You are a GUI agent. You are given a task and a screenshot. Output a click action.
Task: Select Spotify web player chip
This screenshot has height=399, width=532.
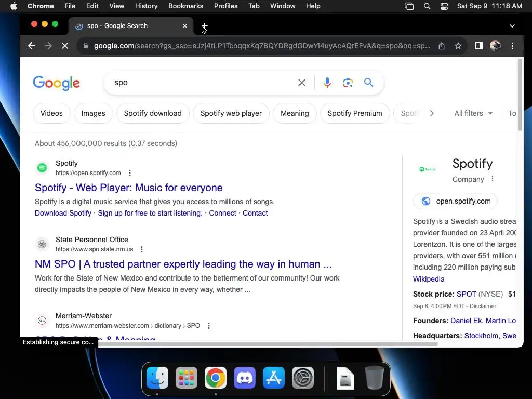[231, 113]
